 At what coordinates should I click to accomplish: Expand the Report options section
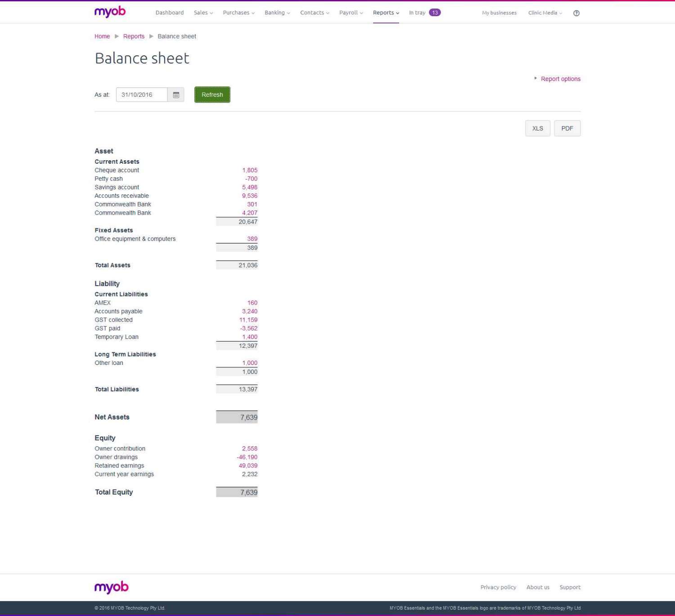(x=561, y=79)
